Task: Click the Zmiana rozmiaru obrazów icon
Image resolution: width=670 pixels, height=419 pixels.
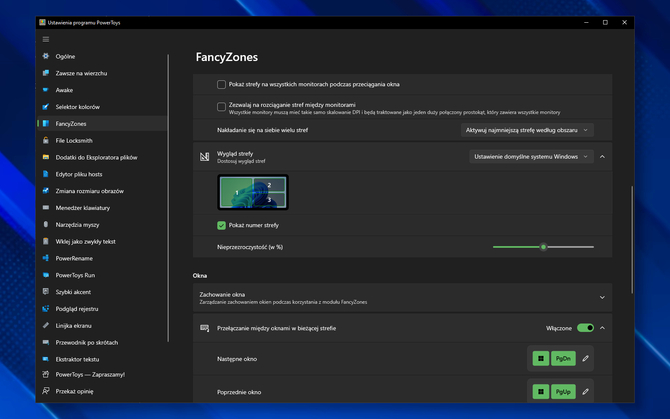Action: pos(46,191)
